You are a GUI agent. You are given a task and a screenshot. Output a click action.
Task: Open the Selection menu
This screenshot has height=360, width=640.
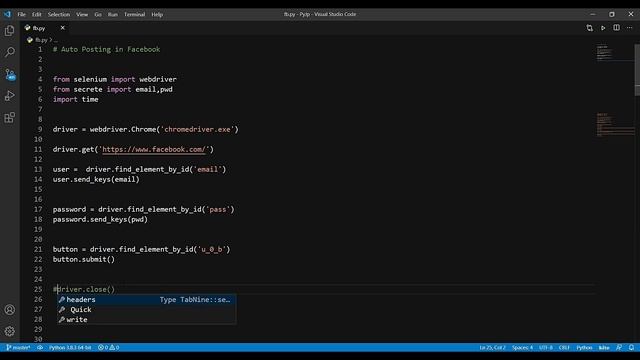[x=59, y=14]
